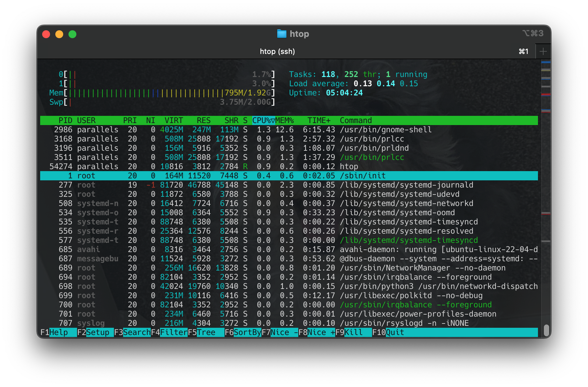The width and height of the screenshot is (588, 387).
Task: Raise priority with F8 Nice +
Action: coord(316,332)
